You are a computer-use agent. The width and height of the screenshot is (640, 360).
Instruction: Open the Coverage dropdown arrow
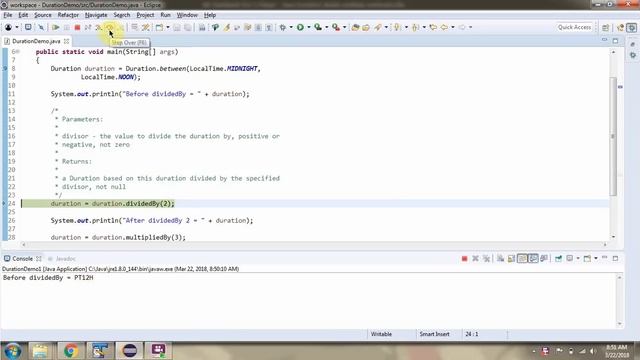[x=327, y=27]
